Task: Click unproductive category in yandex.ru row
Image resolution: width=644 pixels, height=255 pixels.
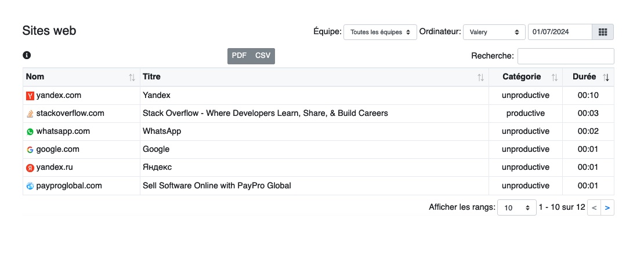Action: click(x=525, y=167)
